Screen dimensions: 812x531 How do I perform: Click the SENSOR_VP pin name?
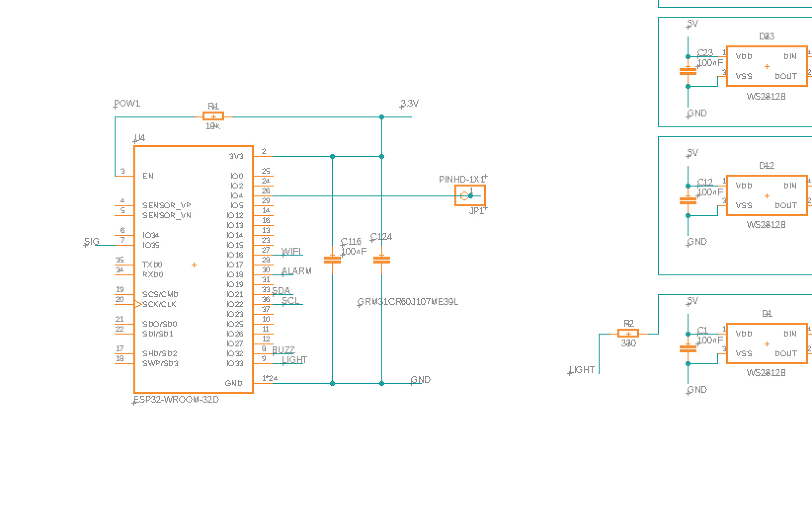[166, 206]
